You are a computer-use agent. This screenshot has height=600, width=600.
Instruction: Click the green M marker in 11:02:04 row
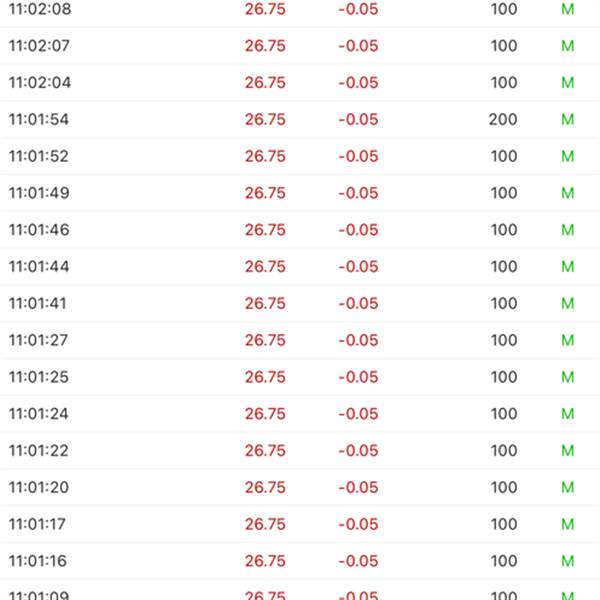(x=567, y=82)
